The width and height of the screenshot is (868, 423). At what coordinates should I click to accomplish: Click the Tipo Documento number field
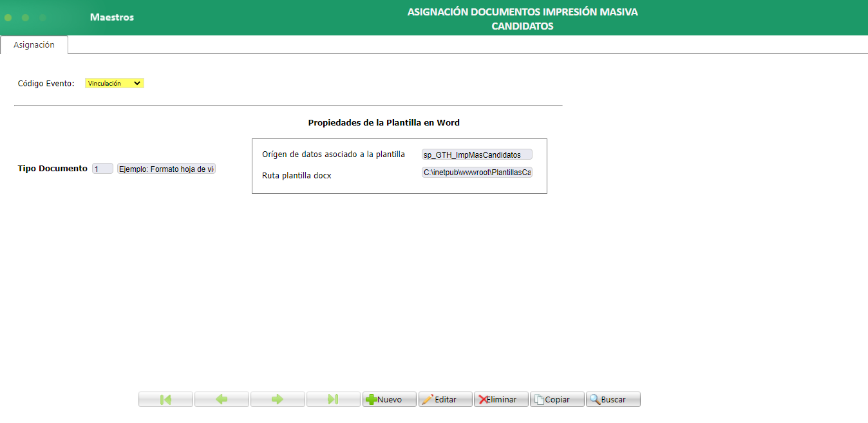coord(102,168)
